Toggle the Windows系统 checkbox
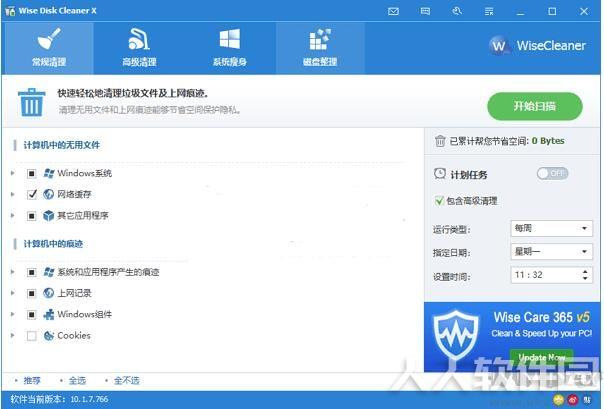Image resolution: width=604 pixels, height=409 pixels. click(32, 174)
